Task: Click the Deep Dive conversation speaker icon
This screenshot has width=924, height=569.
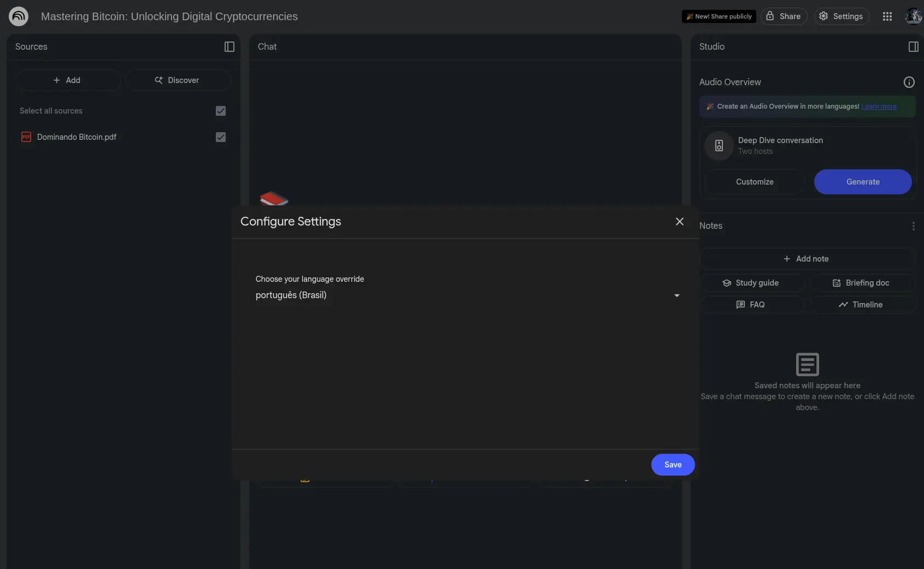Action: click(x=719, y=146)
